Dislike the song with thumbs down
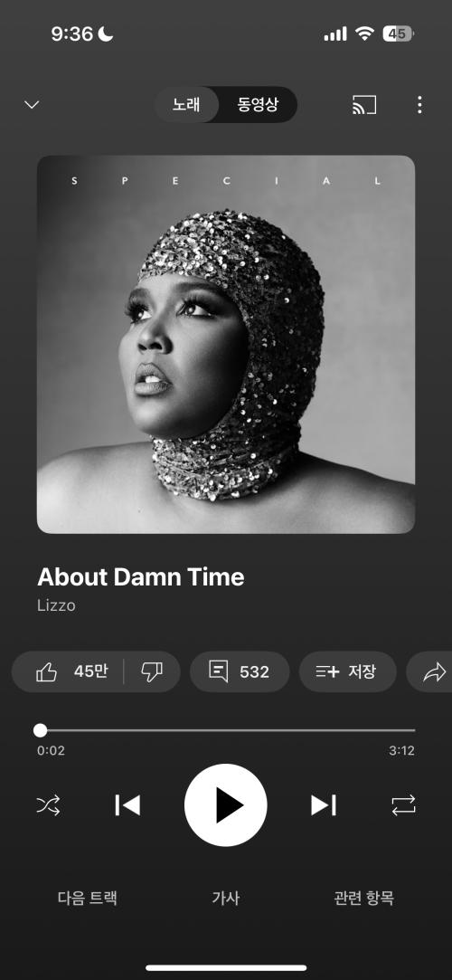The image size is (452, 980). click(152, 671)
